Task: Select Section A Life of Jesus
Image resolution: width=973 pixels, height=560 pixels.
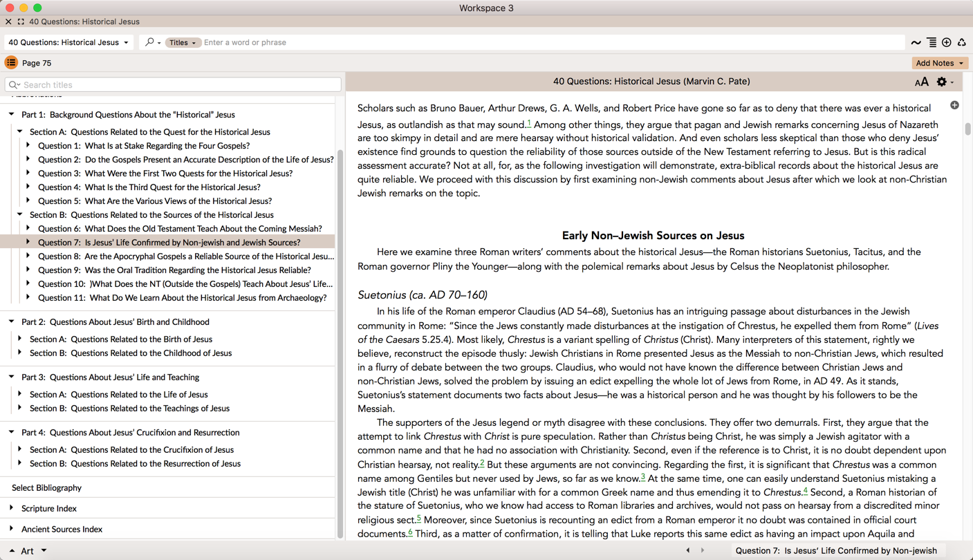Action: 119,395
